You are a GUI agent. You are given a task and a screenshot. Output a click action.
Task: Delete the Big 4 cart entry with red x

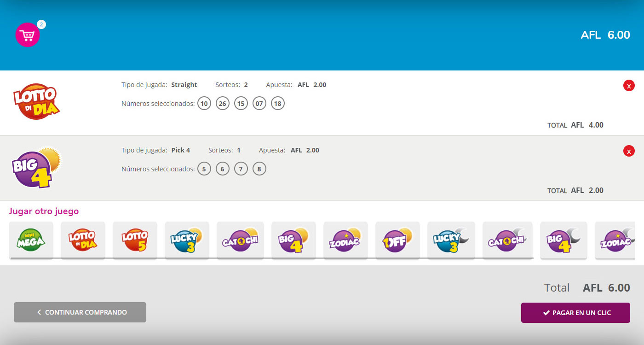629,151
